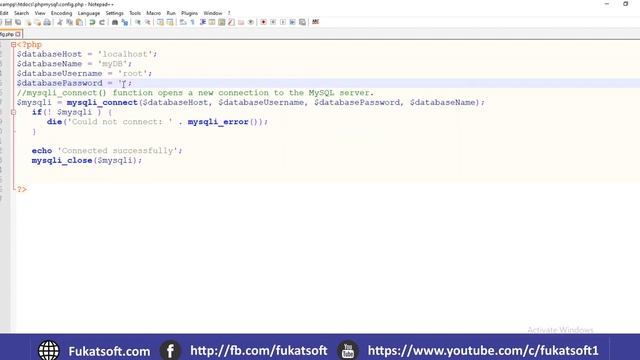
Task: Click the Copy toolbar icon
Action: click(x=70, y=22)
